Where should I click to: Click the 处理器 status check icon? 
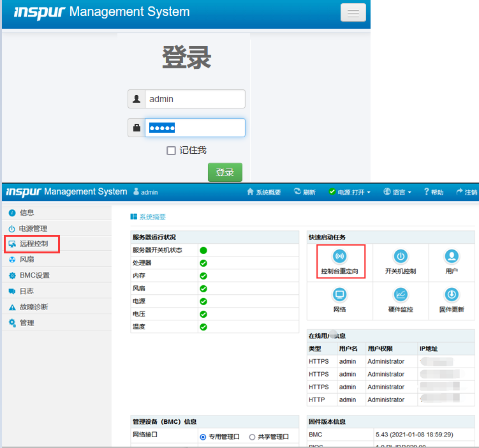[x=203, y=263]
